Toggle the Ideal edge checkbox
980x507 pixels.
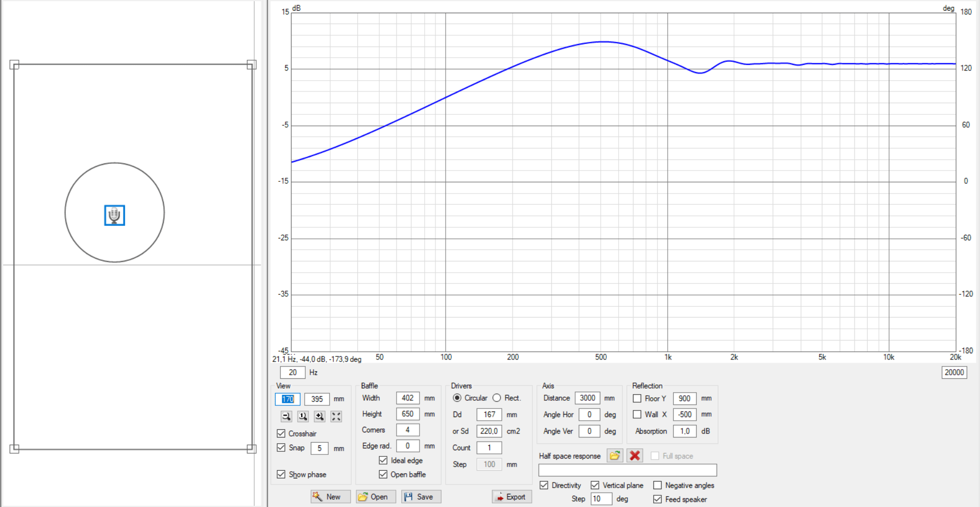[383, 461]
